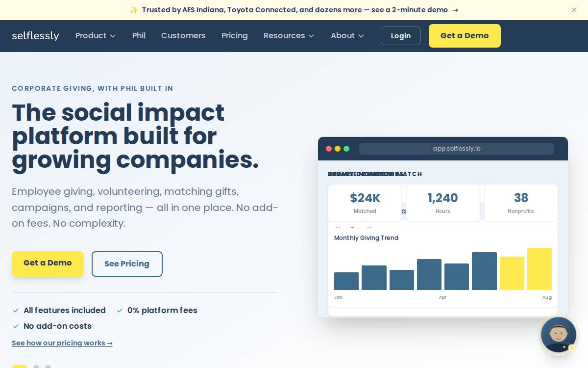Click the Product chevron arrow
588x368 pixels.
point(113,36)
